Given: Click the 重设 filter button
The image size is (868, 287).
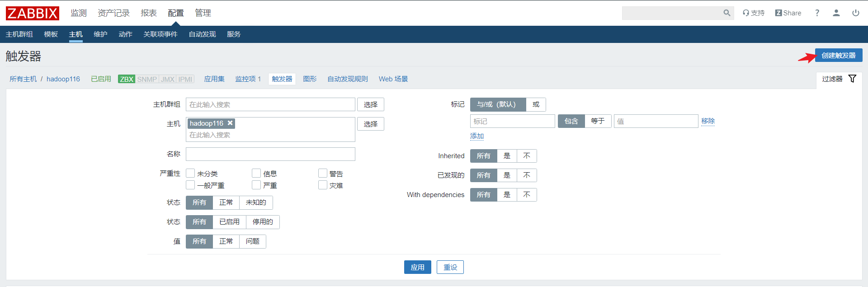Looking at the screenshot, I should (450, 267).
